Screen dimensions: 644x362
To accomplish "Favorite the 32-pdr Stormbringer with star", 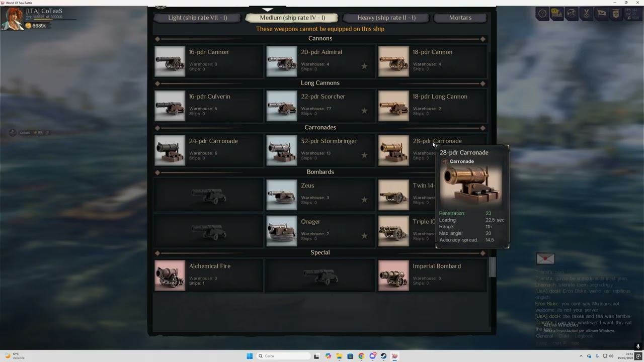I will point(364,155).
